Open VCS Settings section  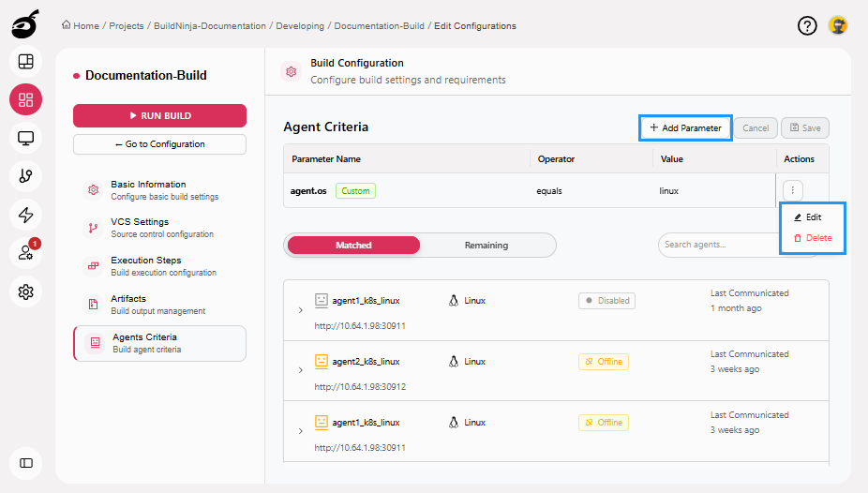point(159,228)
